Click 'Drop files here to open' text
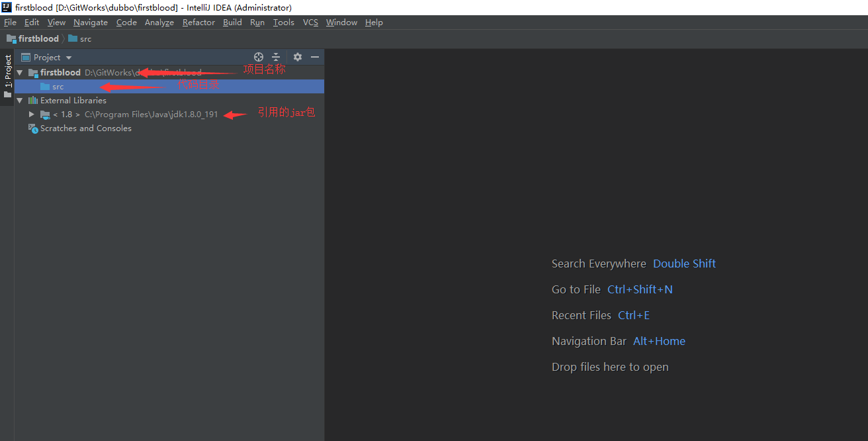Viewport: 868px width, 441px height. 610,367
